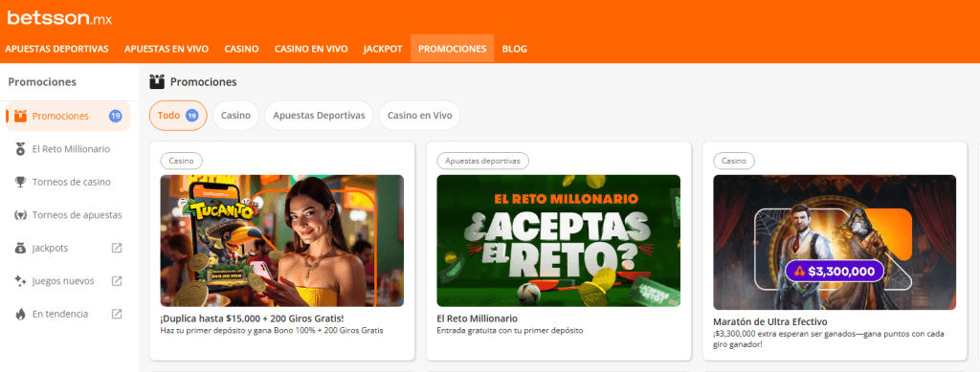Open Juegos nuevos sidebar item
Image resolution: width=980 pixels, height=372 pixels.
pos(68,281)
